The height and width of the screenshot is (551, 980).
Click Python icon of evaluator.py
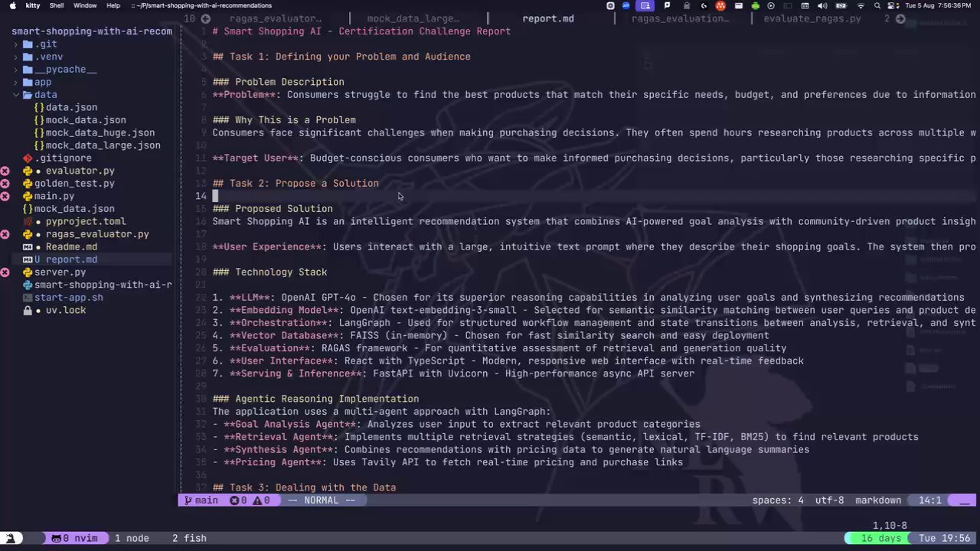pos(28,171)
